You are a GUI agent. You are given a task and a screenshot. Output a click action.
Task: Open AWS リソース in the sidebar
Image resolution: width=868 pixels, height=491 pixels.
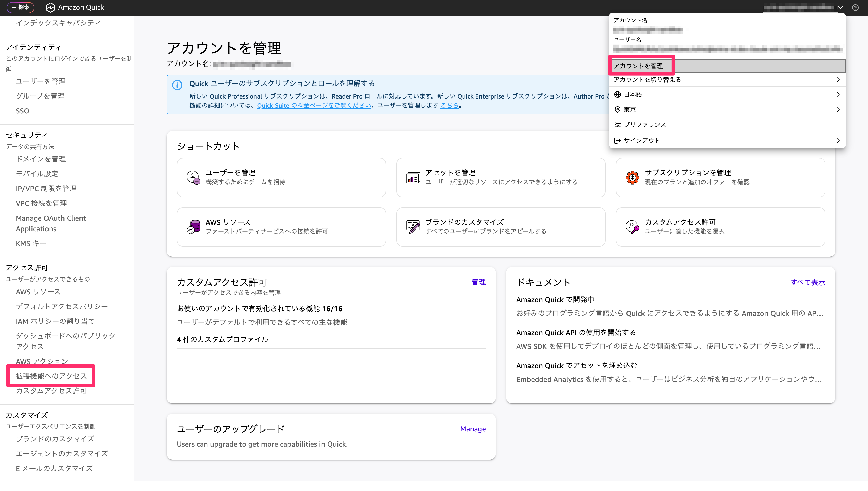(x=38, y=292)
